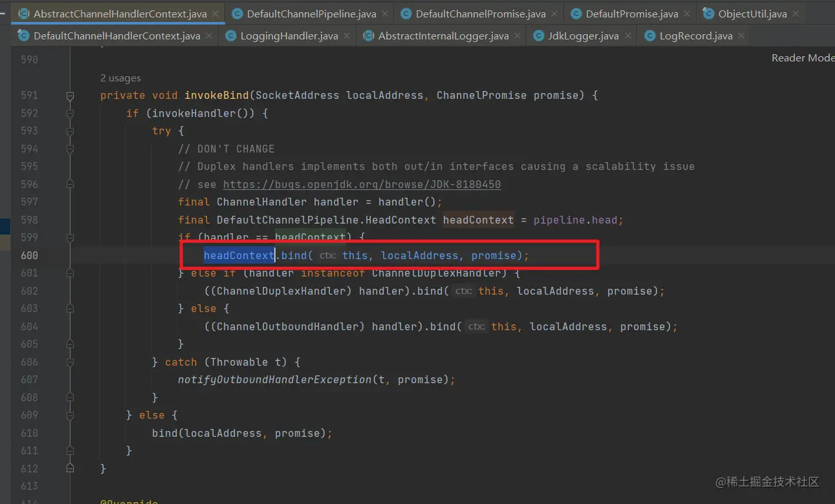This screenshot has width=835, height=504.
Task: Close the DefaultChannelPromise.java tab
Action: [554, 14]
